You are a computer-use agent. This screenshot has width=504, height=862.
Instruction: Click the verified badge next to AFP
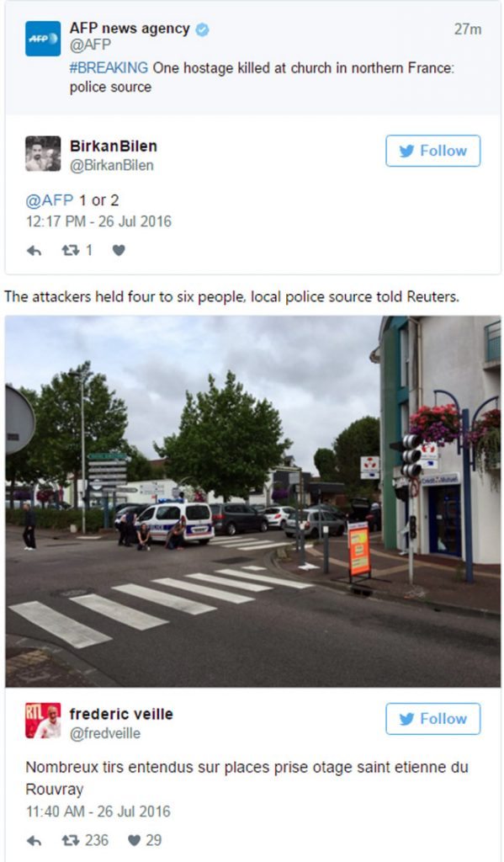point(202,29)
